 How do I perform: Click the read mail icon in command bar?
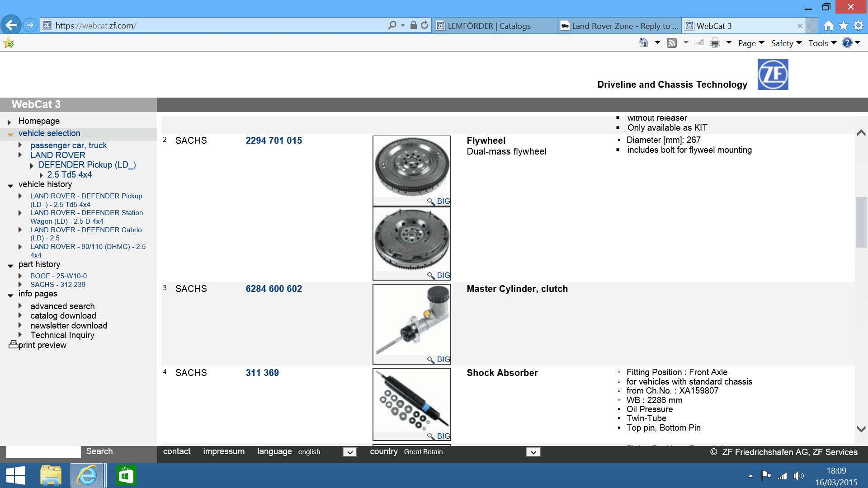tap(699, 43)
